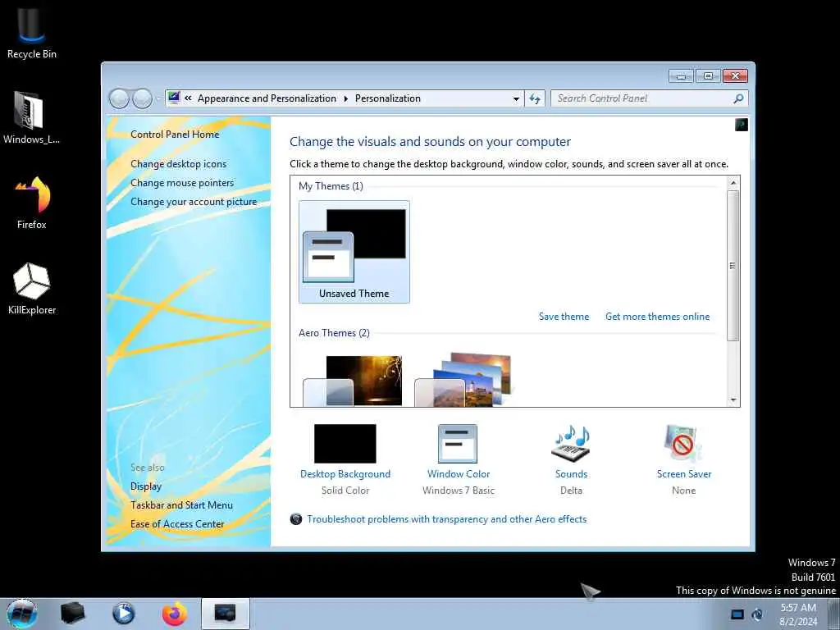Image resolution: width=840 pixels, height=630 pixels.
Task: Refresh the Control Panel address bar
Action: point(535,98)
